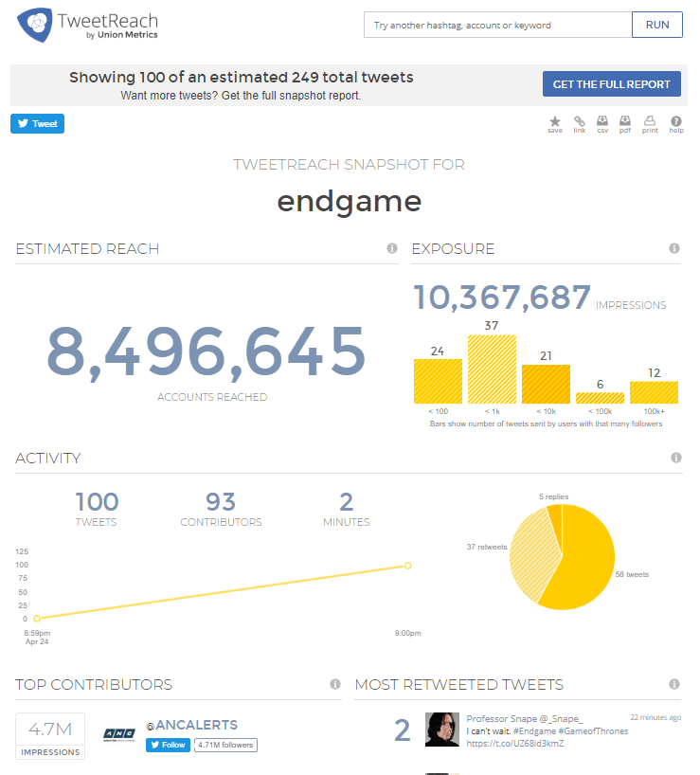The image size is (700, 775).
Task: Show info for Estimated Reach section
Action: pos(392,248)
